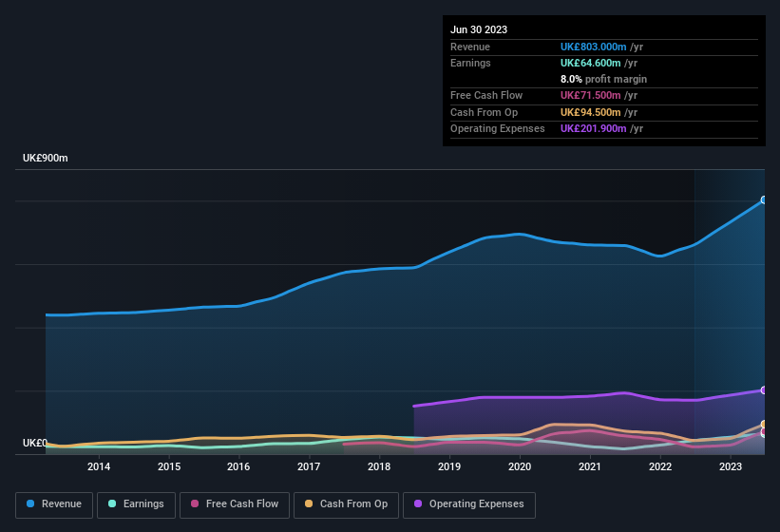Toggle Free Cash Flow legend item

point(234,503)
